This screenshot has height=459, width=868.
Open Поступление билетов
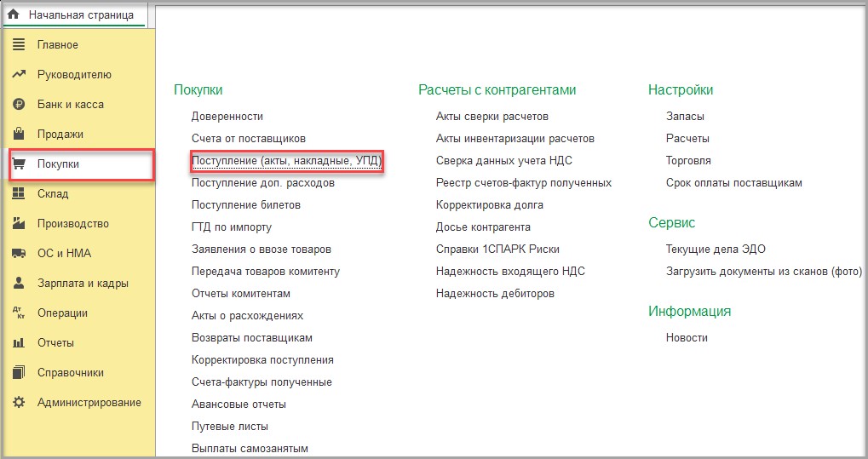tap(246, 205)
